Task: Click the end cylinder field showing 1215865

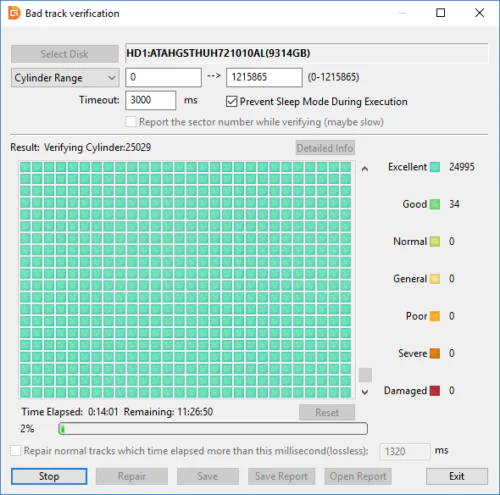Action: click(x=264, y=78)
